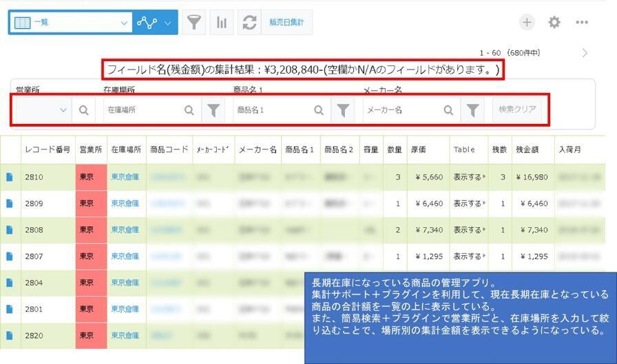Click 東京倉庫 link in row 2809
This screenshot has height=364, width=617.
click(125, 203)
